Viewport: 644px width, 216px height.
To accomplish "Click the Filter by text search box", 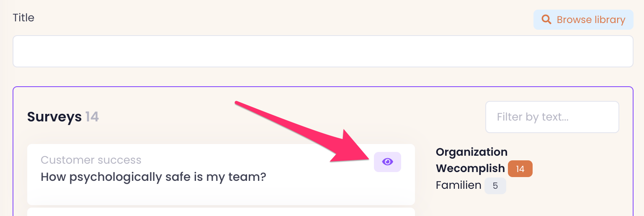I will [x=551, y=117].
